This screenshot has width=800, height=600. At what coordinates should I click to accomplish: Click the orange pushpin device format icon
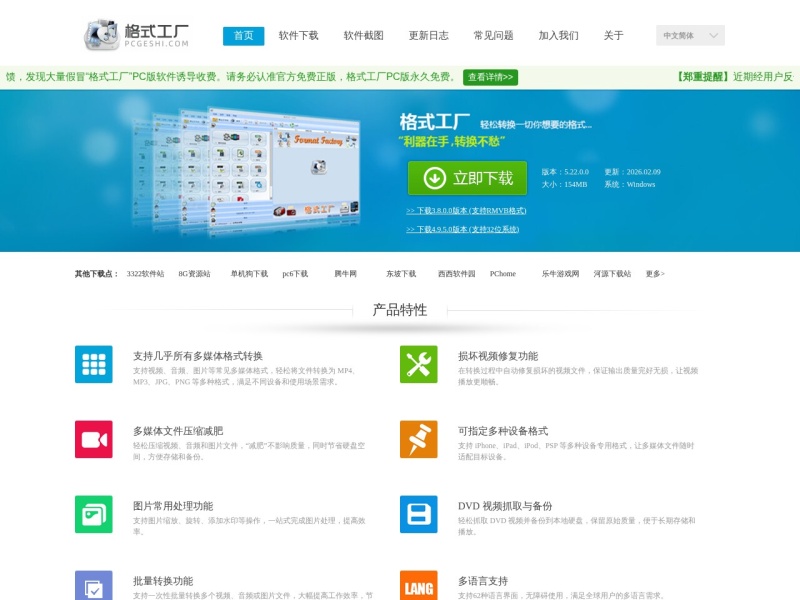pyautogui.click(x=418, y=439)
